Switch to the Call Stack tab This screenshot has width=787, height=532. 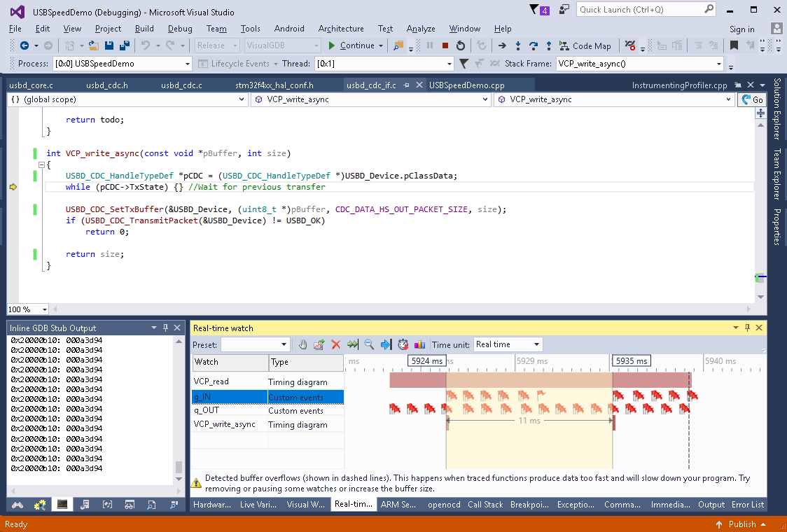[x=485, y=505]
